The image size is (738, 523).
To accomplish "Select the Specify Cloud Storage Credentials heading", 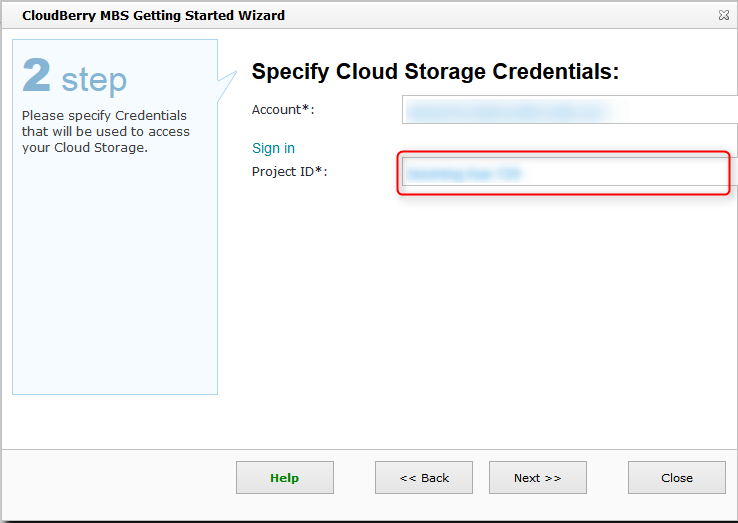I will tap(435, 71).
